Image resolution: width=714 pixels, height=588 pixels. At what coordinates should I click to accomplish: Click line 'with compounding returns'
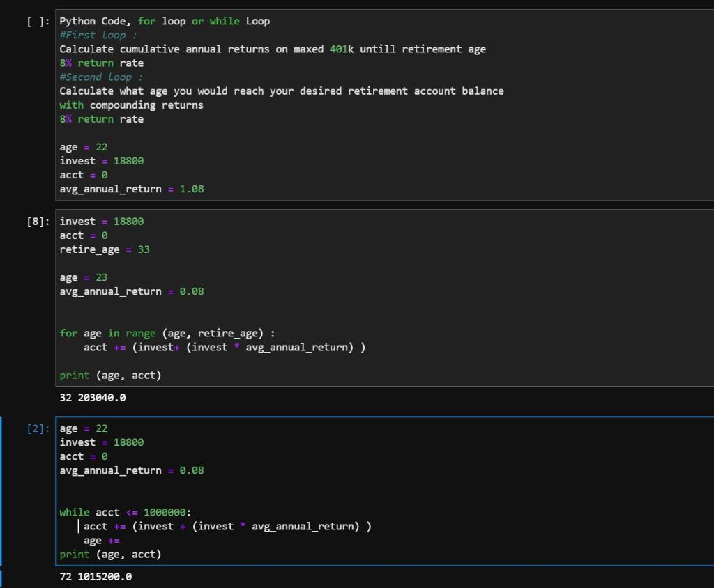[x=131, y=105]
